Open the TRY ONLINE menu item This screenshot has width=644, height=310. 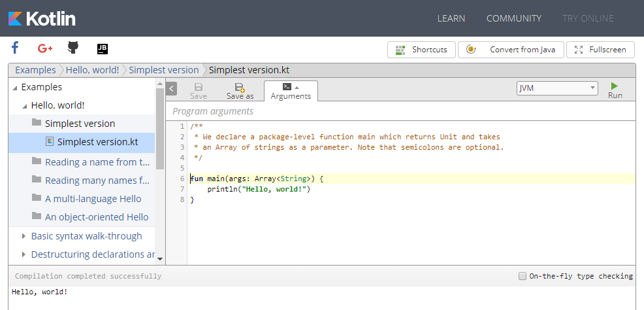click(x=588, y=18)
